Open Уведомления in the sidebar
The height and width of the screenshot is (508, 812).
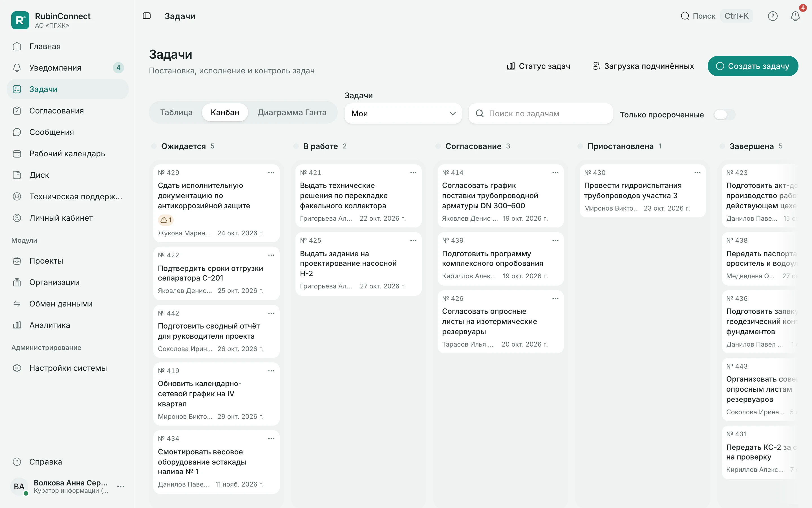point(68,67)
